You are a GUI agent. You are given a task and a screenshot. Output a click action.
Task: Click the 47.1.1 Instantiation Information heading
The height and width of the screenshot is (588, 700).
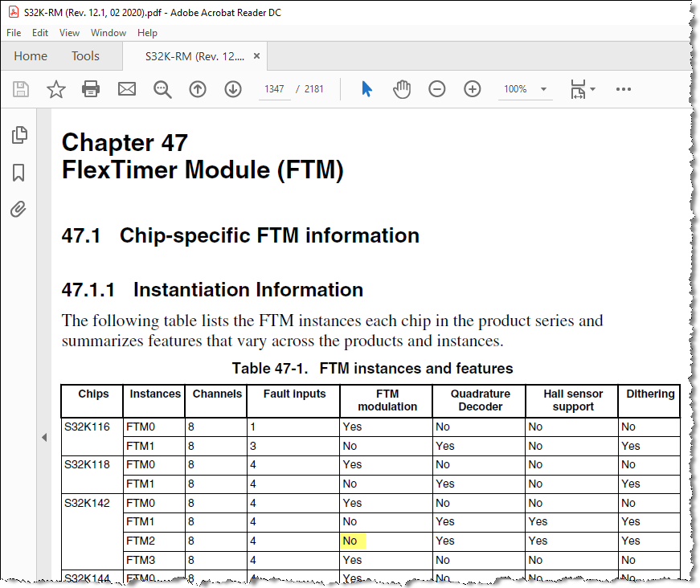click(x=212, y=290)
